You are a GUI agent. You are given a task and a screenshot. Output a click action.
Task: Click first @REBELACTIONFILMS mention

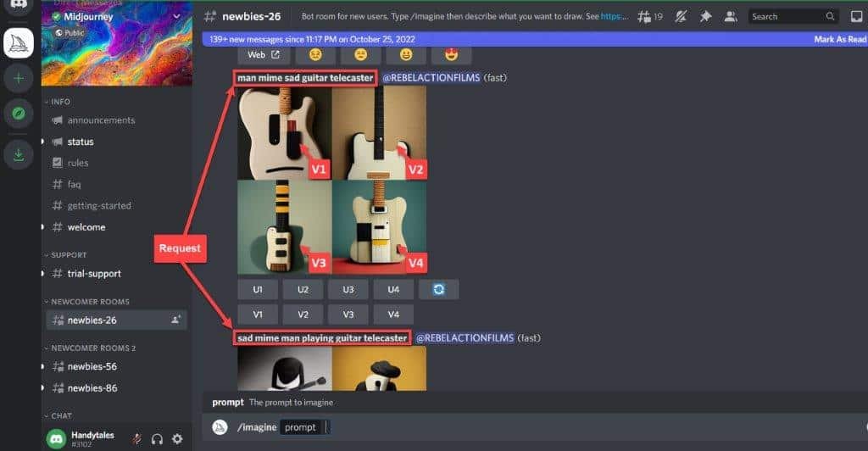[x=431, y=78]
